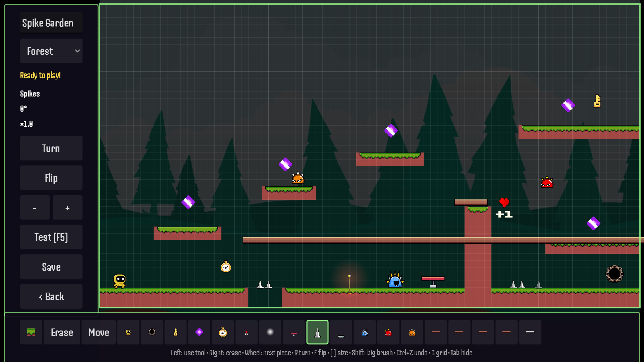Click the Turn button
The height and width of the screenshot is (362, 644).
pyautogui.click(x=51, y=148)
